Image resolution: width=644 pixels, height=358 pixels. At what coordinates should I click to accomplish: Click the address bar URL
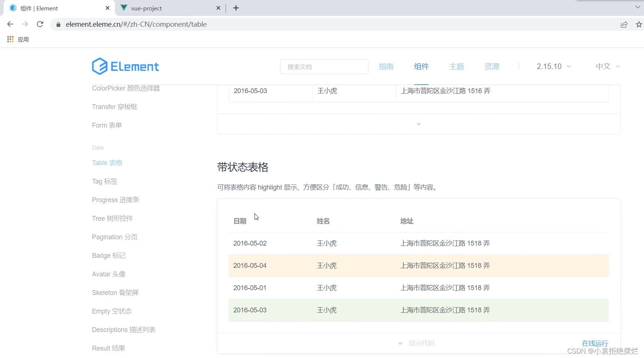[x=136, y=24]
